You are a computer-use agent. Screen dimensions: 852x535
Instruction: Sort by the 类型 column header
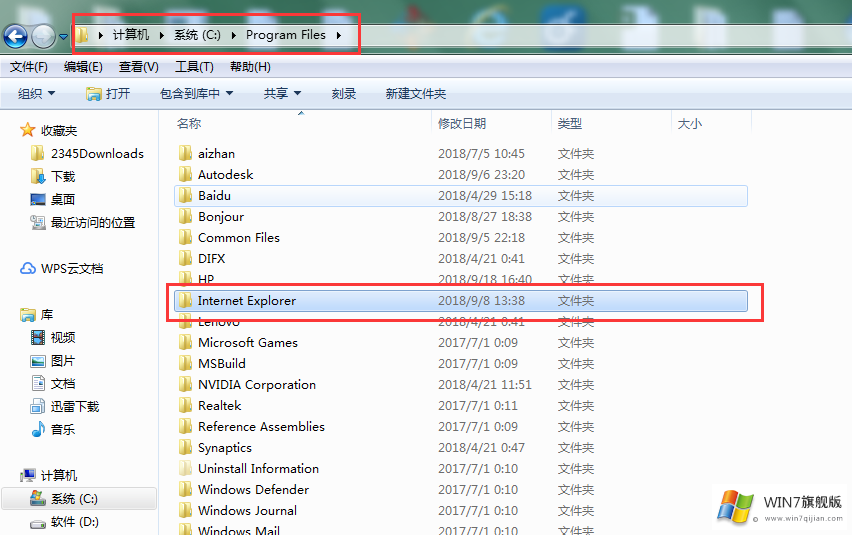click(569, 124)
